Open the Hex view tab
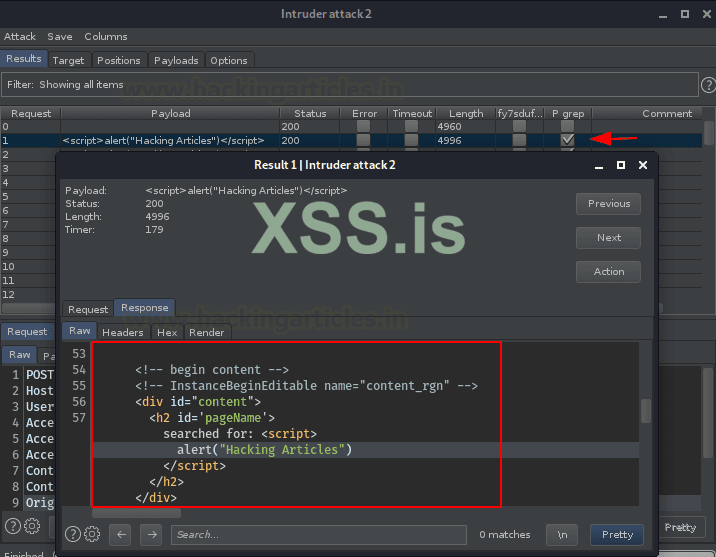 point(167,332)
